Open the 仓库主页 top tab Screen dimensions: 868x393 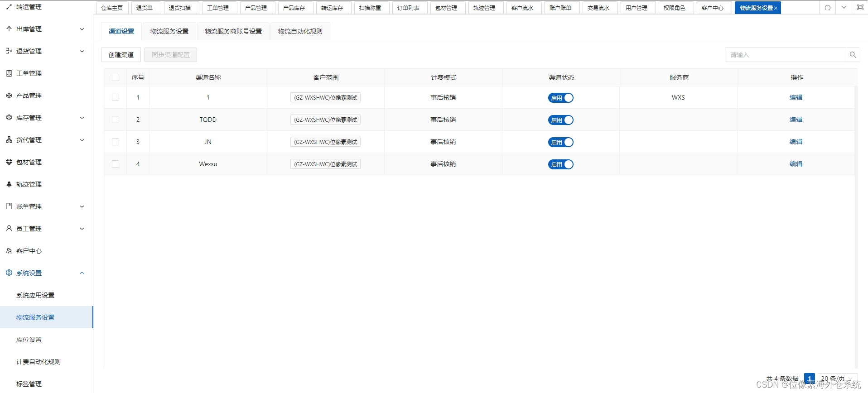(112, 8)
